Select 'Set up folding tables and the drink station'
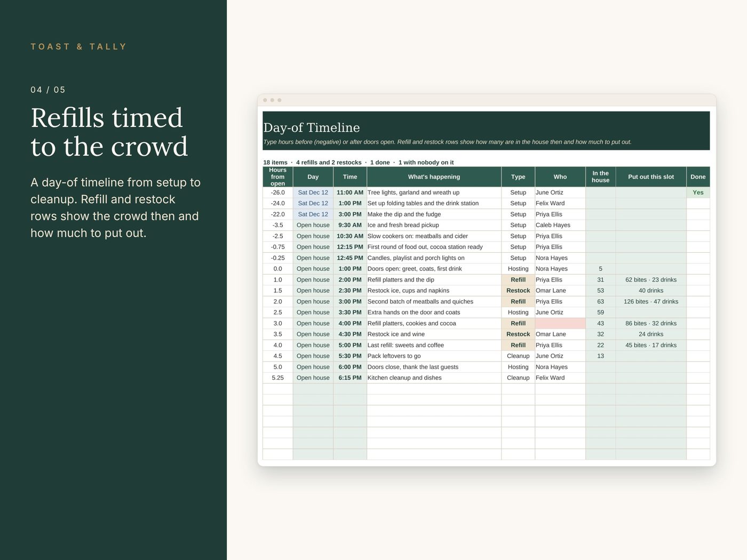Viewport: 747px width, 560px height. pyautogui.click(x=434, y=203)
